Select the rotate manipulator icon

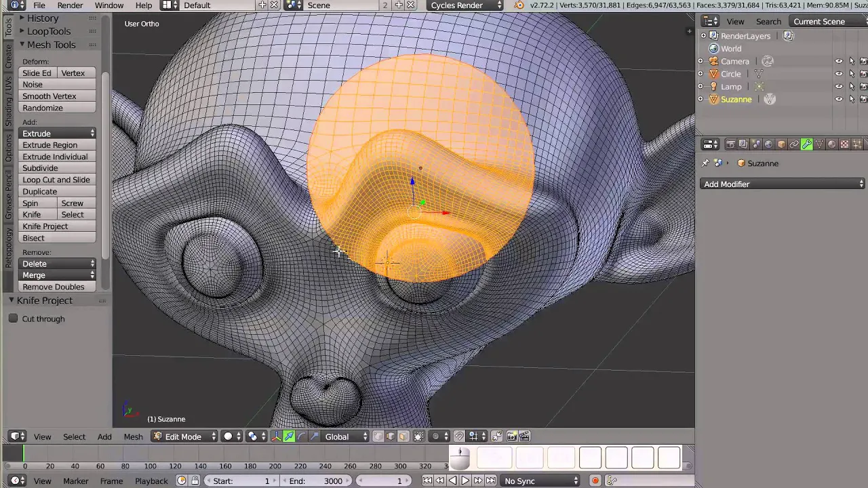coord(301,436)
